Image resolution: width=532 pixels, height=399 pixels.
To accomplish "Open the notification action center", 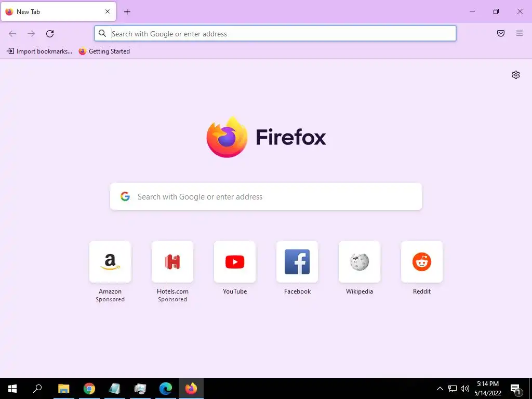I will [x=515, y=389].
